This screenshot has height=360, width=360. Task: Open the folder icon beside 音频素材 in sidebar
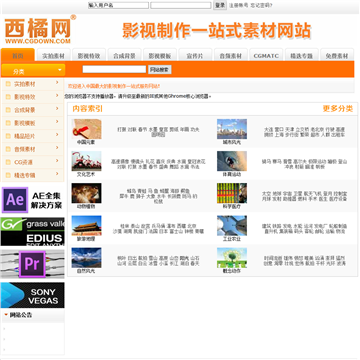coord(8,149)
